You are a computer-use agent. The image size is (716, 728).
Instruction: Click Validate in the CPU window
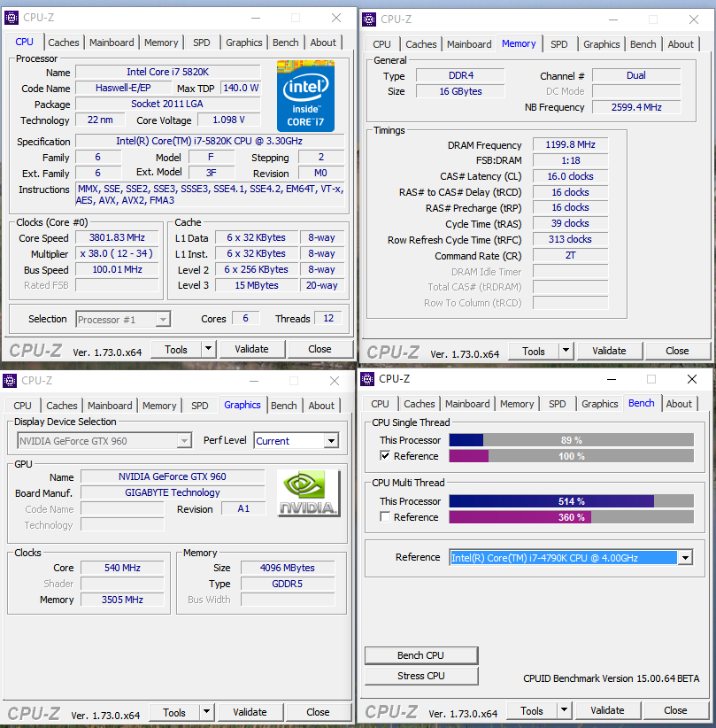tap(251, 349)
